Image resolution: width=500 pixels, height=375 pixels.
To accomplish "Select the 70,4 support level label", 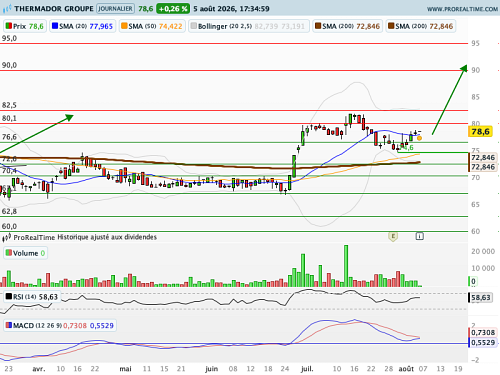I will (x=9, y=171).
